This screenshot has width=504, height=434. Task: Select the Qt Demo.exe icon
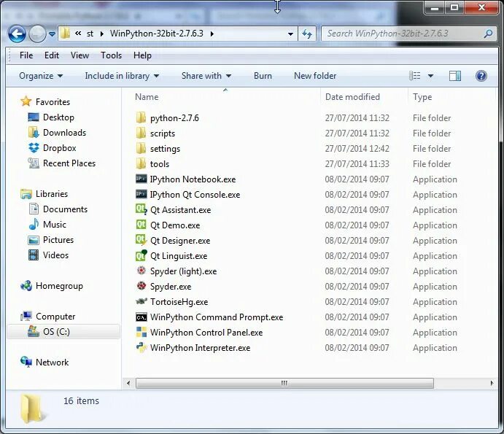point(141,225)
